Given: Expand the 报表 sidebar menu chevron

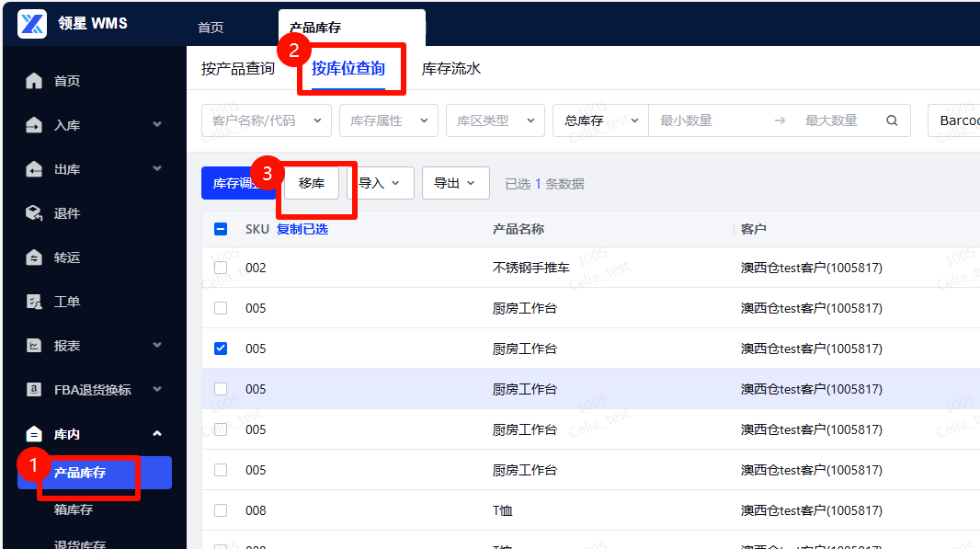Looking at the screenshot, I should click(157, 345).
